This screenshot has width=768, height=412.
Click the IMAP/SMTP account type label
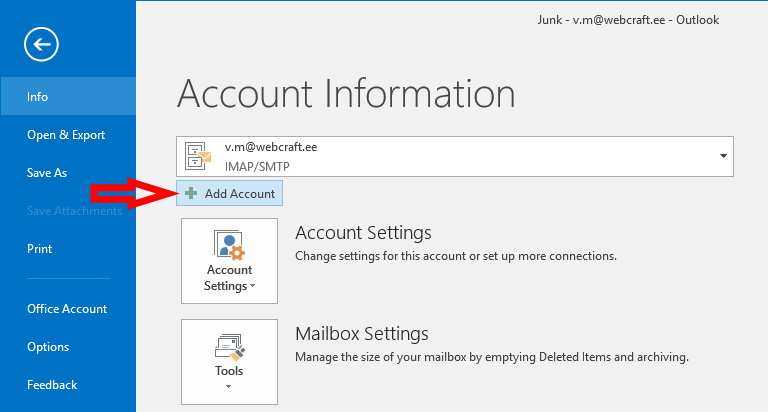(257, 167)
